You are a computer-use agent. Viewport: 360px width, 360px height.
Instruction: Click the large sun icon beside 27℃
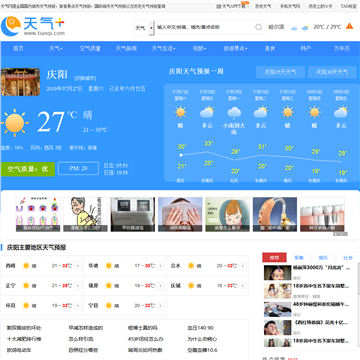14,123
